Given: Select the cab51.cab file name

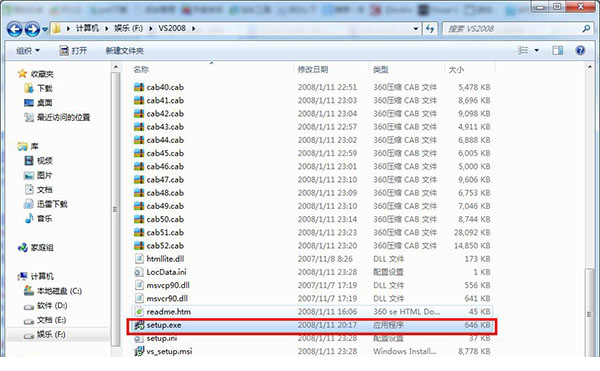Looking at the screenshot, I should click(x=165, y=233).
